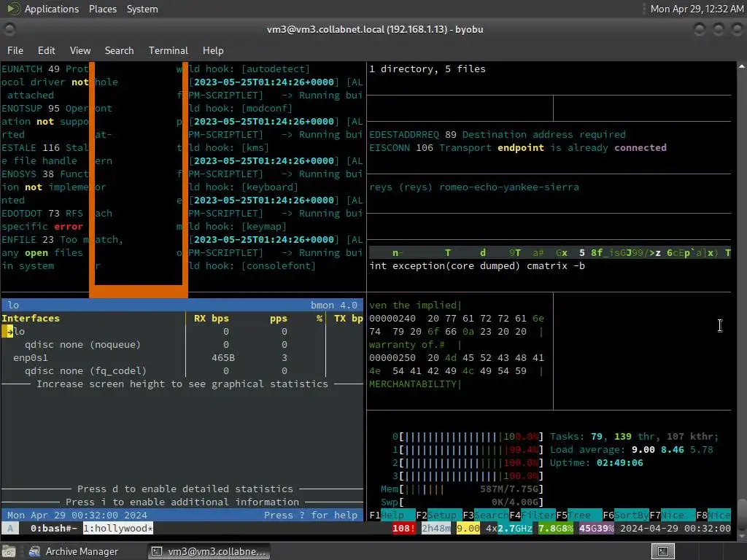
Task: Click the clock showing Mon Apr 29
Action: tap(697, 9)
